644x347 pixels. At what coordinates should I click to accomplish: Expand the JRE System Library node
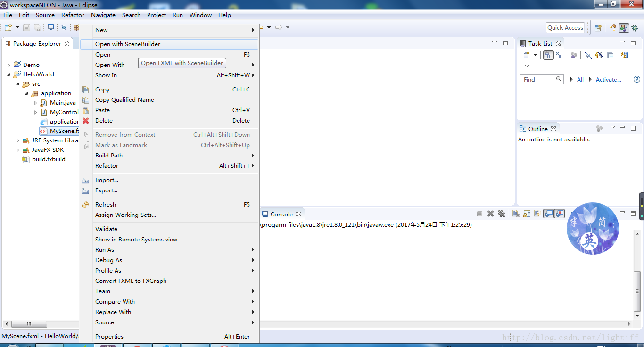pos(18,140)
